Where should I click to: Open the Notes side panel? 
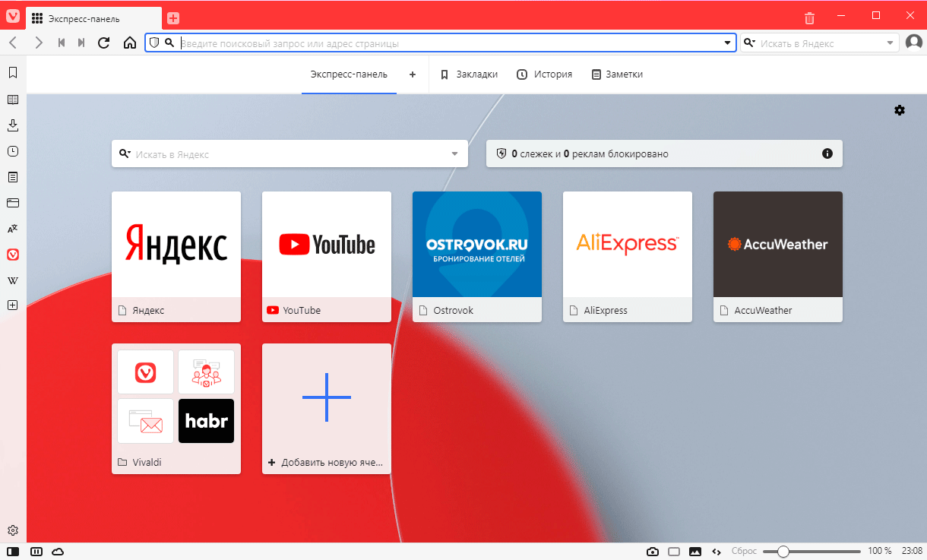coord(13,177)
